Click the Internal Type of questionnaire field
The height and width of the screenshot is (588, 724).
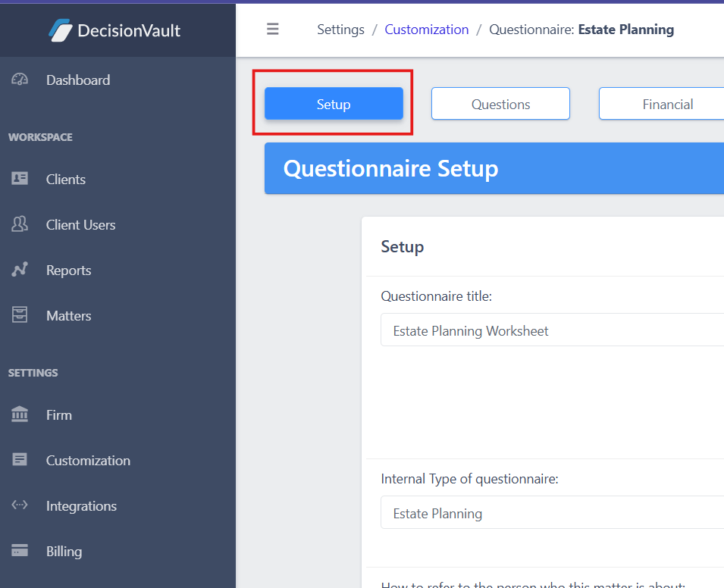pos(552,512)
